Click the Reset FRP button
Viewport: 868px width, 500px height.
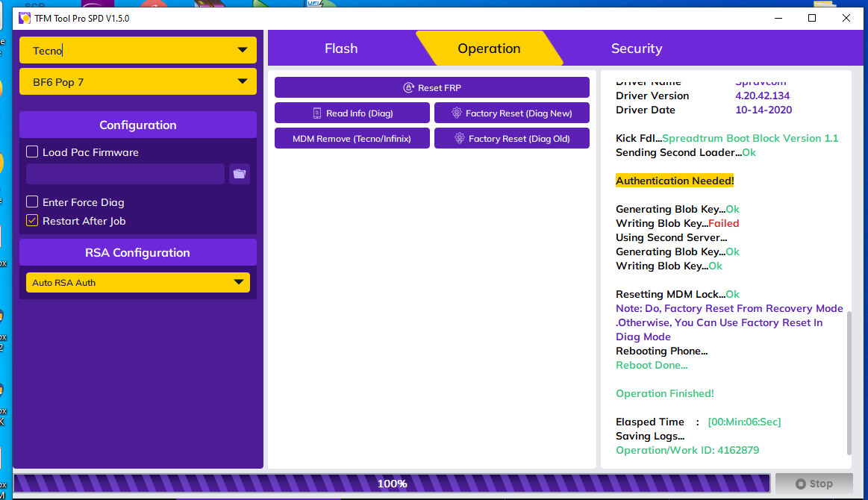(431, 88)
